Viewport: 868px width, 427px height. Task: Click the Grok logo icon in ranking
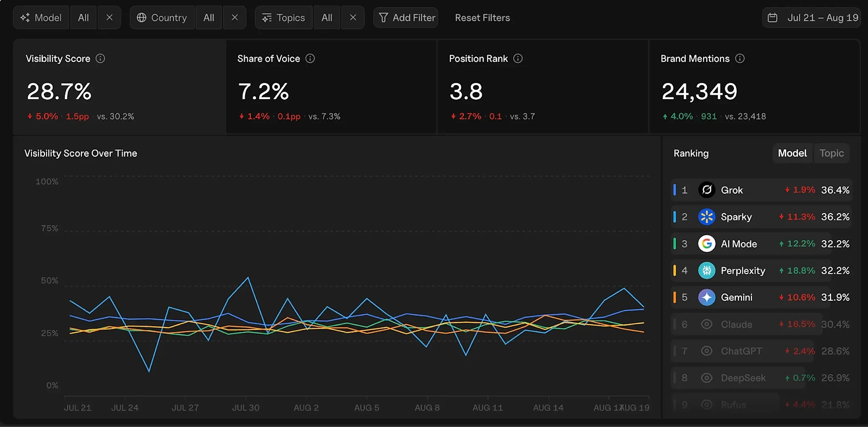pyautogui.click(x=706, y=190)
